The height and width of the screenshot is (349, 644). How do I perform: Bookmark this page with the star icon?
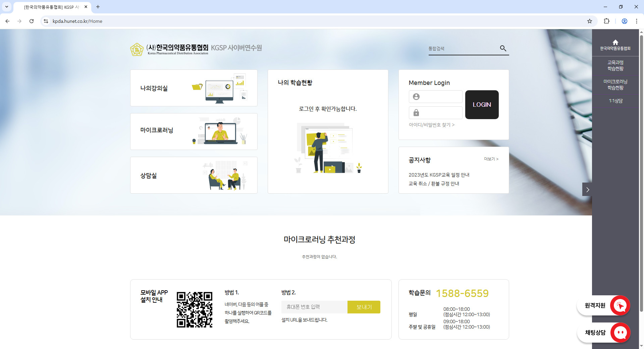[x=590, y=21]
